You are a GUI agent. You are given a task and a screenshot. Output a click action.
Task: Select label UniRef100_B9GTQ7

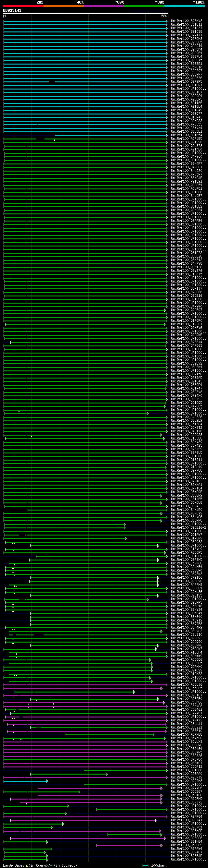(x=187, y=92)
